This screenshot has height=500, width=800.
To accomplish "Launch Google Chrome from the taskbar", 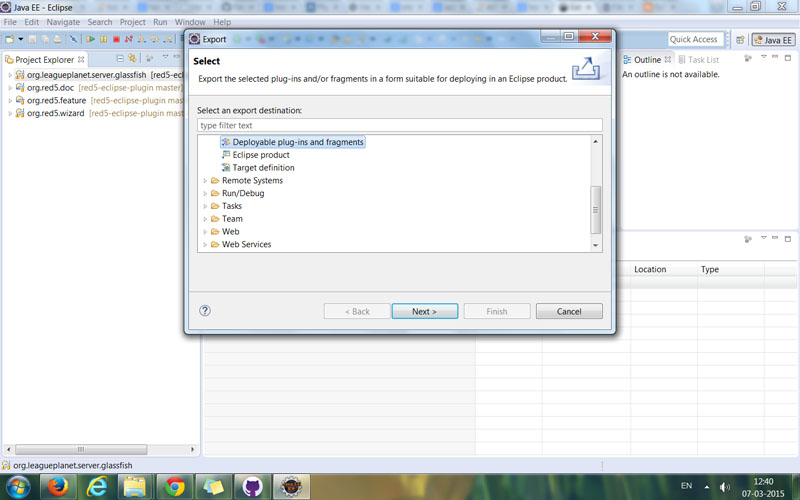I will point(174,487).
